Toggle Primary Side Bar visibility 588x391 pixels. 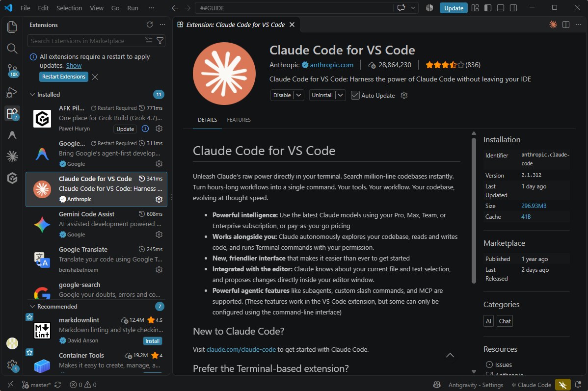pos(488,8)
